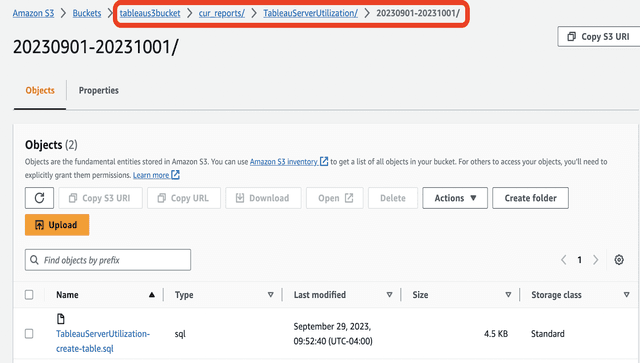640x363 pixels.
Task: Sort by Last modified column arrow
Action: (389, 295)
